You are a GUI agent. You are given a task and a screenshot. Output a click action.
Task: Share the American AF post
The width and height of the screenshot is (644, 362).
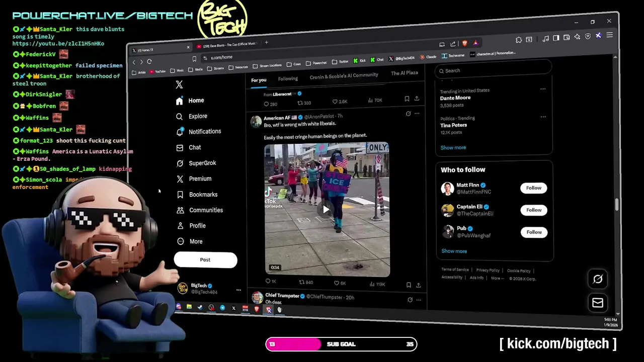coord(418,285)
